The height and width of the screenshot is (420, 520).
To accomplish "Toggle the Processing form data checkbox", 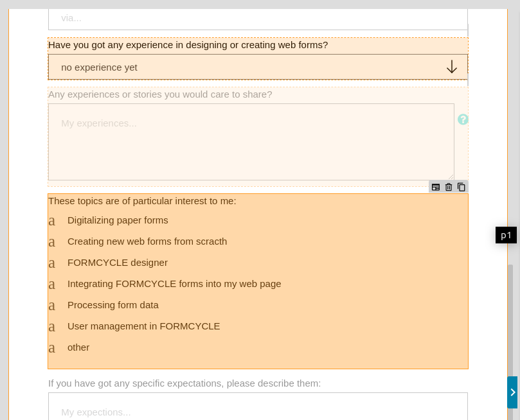I will click(x=51, y=306).
